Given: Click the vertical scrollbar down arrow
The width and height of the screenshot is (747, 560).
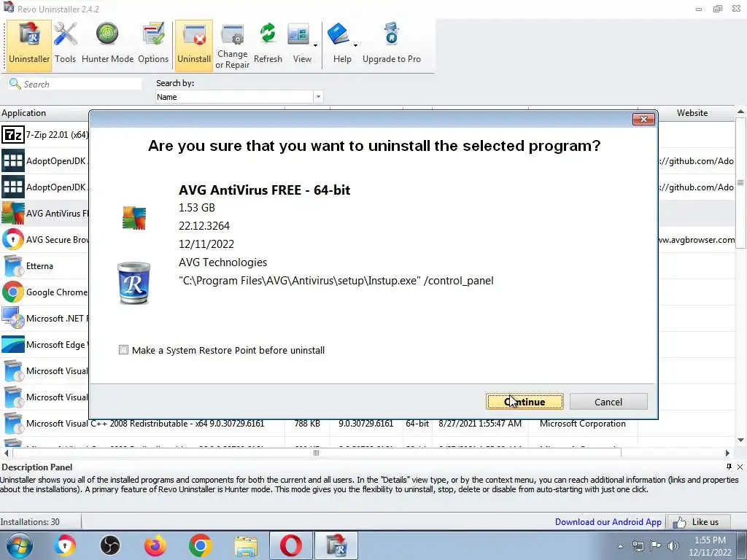Looking at the screenshot, I should click(x=740, y=440).
